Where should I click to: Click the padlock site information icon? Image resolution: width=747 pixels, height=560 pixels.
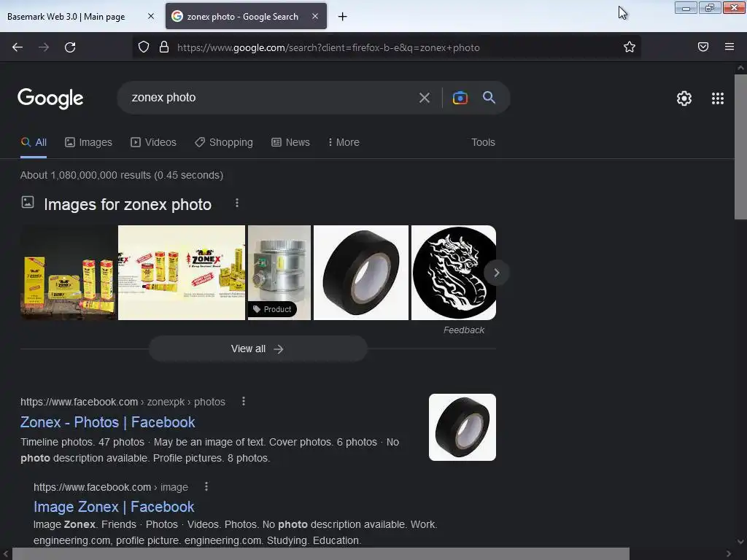(x=164, y=47)
